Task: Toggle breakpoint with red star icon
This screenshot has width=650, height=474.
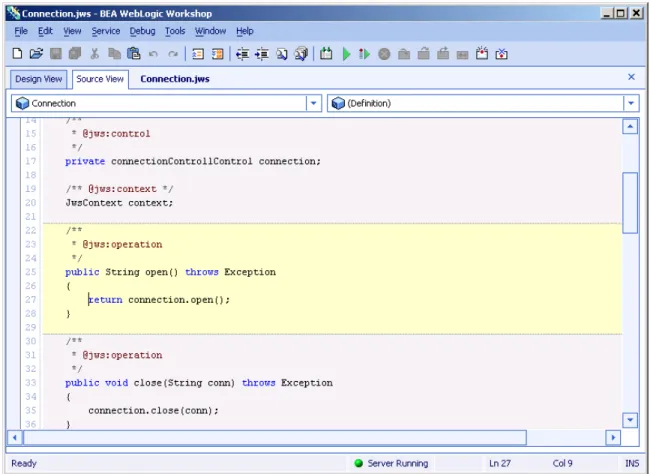Action: pyautogui.click(x=482, y=53)
